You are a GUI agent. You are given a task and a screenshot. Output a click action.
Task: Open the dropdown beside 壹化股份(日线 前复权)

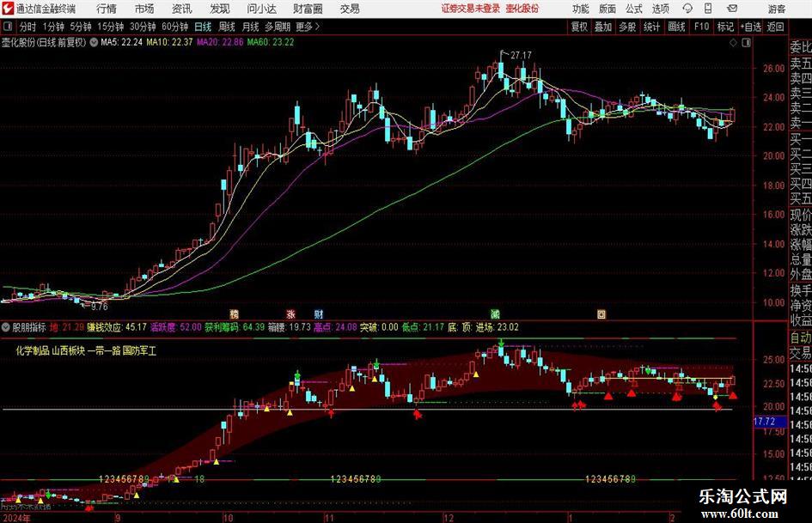pos(94,42)
